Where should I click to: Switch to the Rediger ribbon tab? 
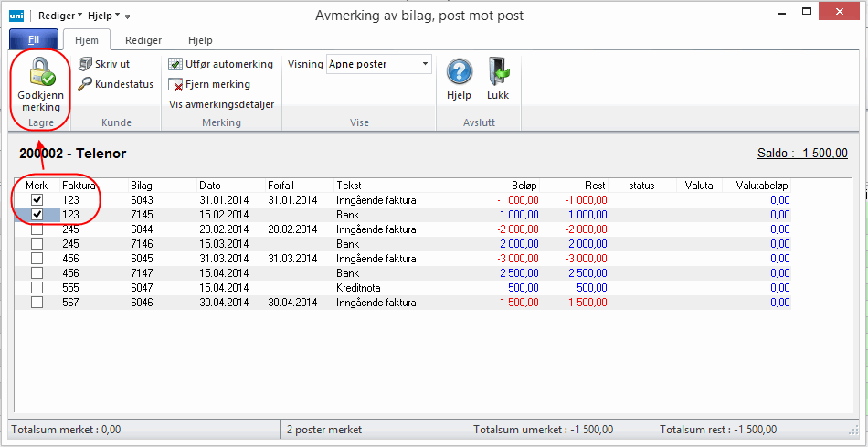(x=143, y=40)
